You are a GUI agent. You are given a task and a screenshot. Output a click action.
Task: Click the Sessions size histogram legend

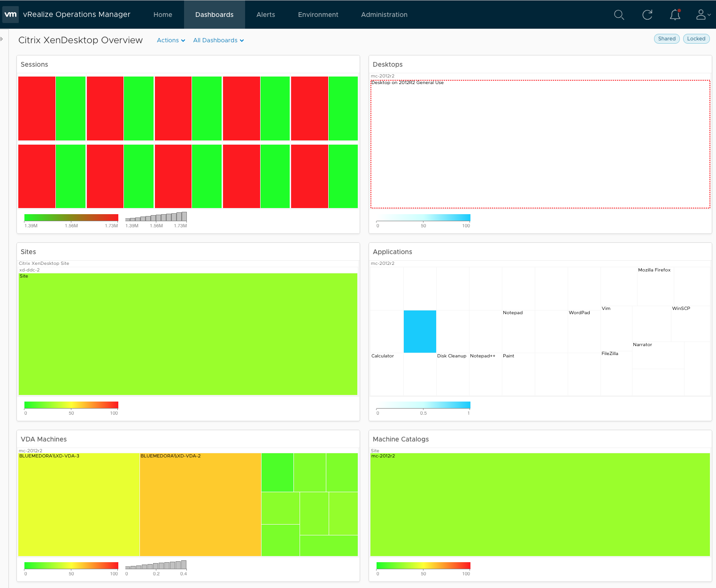click(156, 217)
